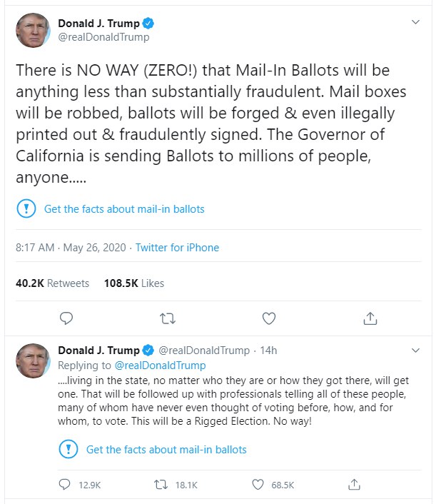View the 40.2K Retweets list
The width and height of the screenshot is (436, 504).
52,283
